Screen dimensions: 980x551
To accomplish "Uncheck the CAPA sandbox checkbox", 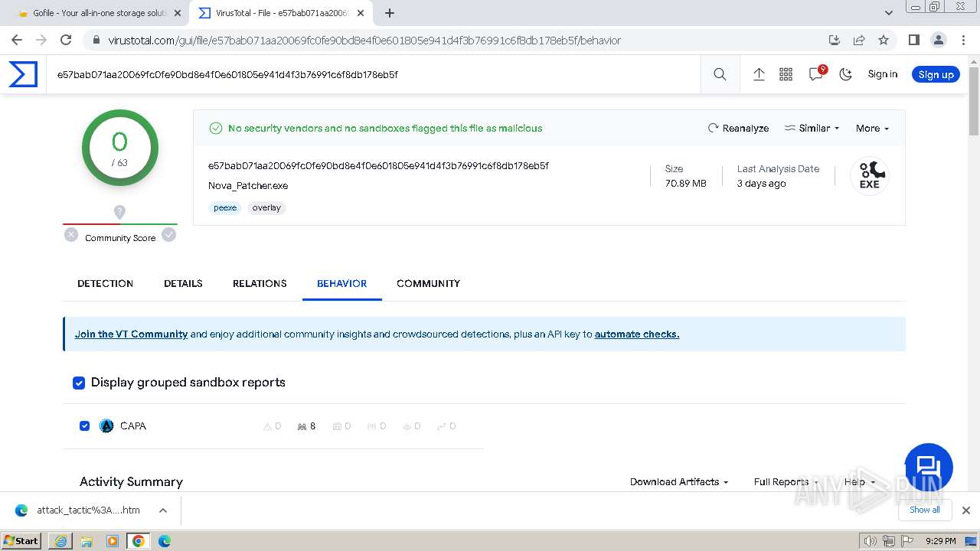I will pos(85,426).
